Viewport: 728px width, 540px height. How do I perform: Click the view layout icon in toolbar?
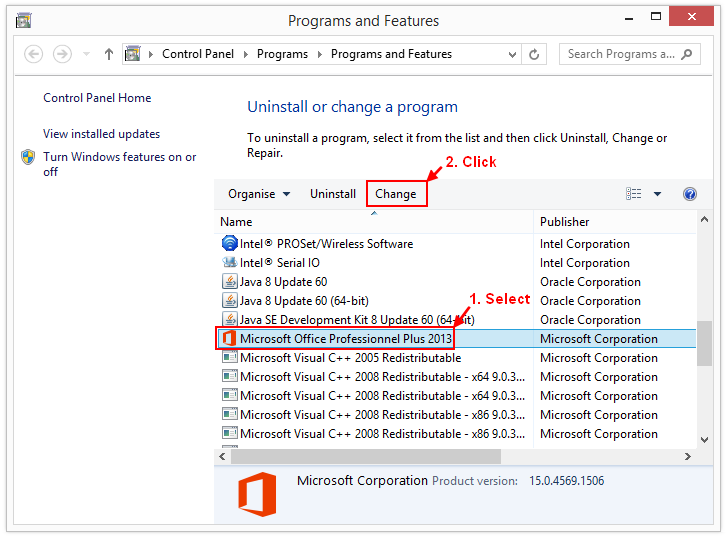pyautogui.click(x=633, y=194)
